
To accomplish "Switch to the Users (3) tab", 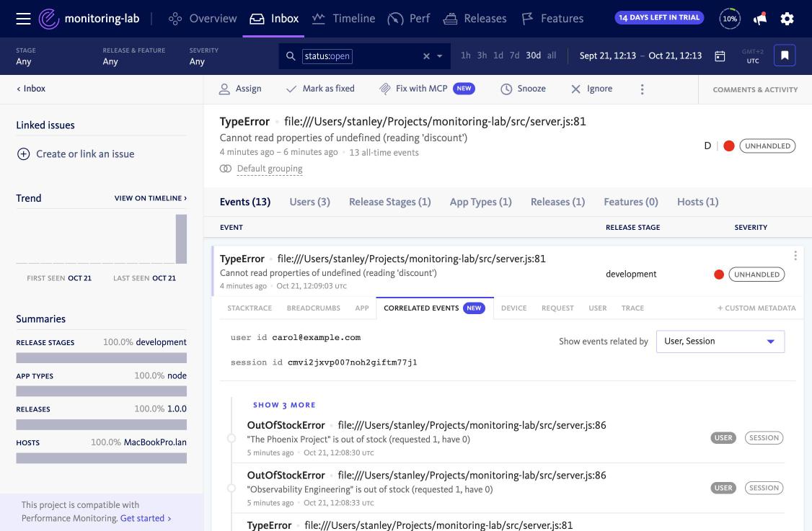I will pos(309,202).
